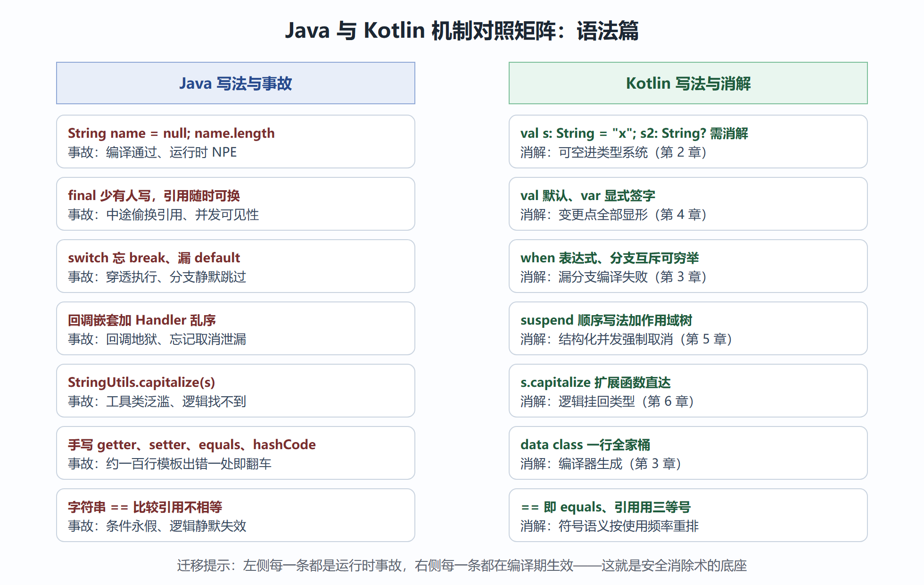This screenshot has height=585, width=924.
Task: Select the 'Java 写法与事故' column header
Action: (x=236, y=83)
